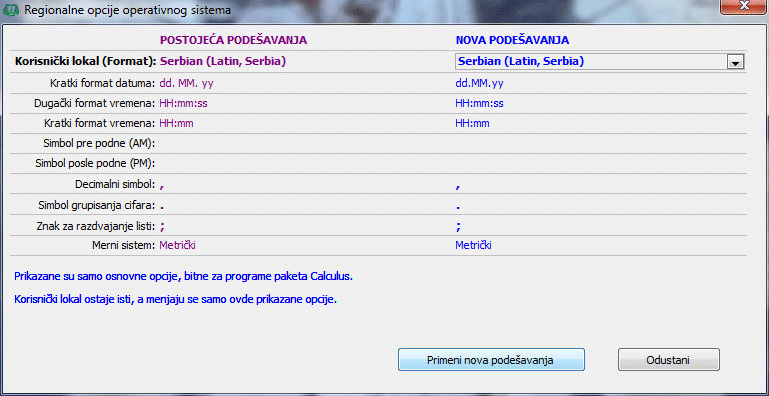Image resolution: width=769 pixels, height=396 pixels.
Task: Select the POSTOJEĆA PODEŠAVANJA column header
Action: pyautogui.click(x=234, y=40)
